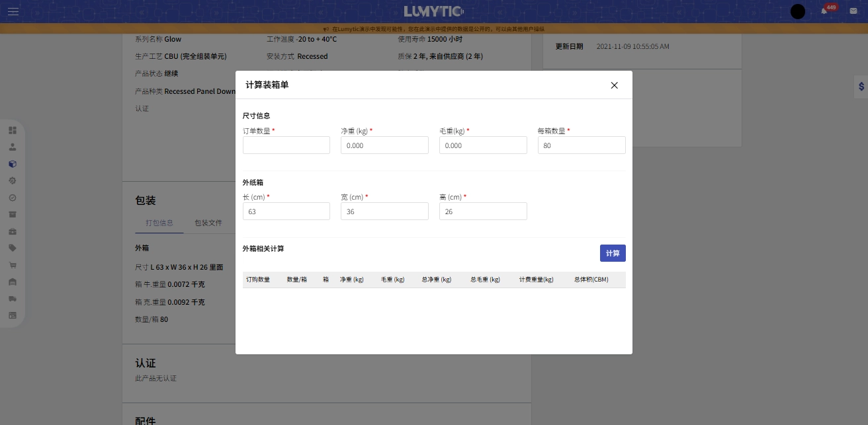Open the shopping cart sidebar icon

(x=13, y=265)
